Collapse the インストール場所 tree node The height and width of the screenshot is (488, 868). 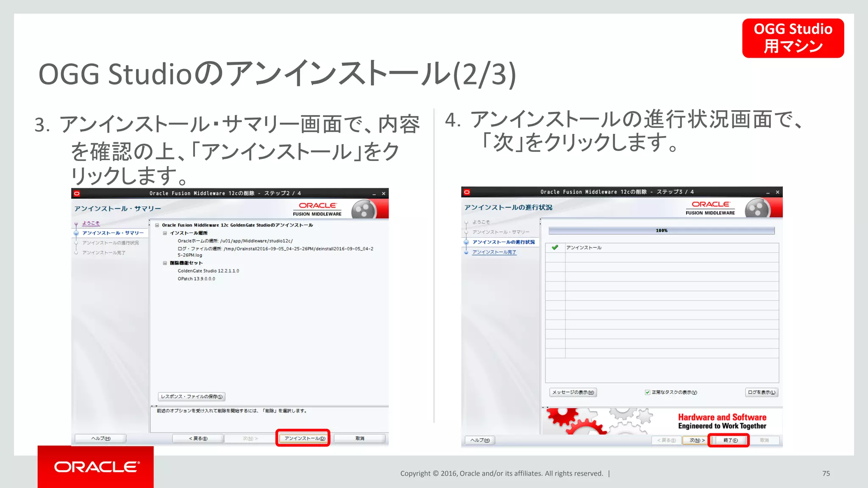click(165, 233)
